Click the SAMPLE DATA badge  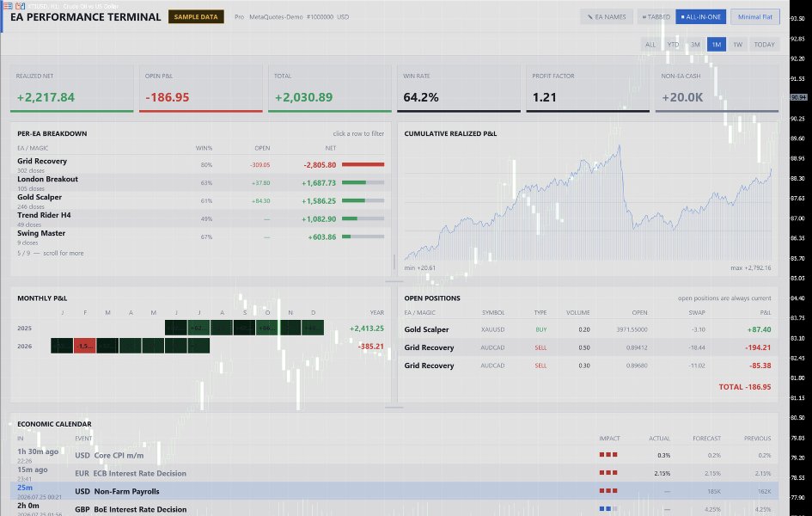pyautogui.click(x=196, y=16)
